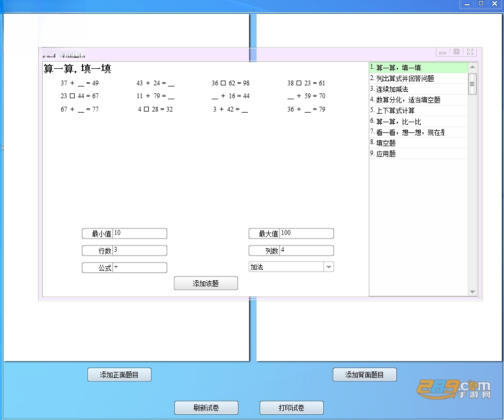Image resolution: width=504 pixels, height=420 pixels.
Task: Click the 最大值 input field
Action: point(307,233)
